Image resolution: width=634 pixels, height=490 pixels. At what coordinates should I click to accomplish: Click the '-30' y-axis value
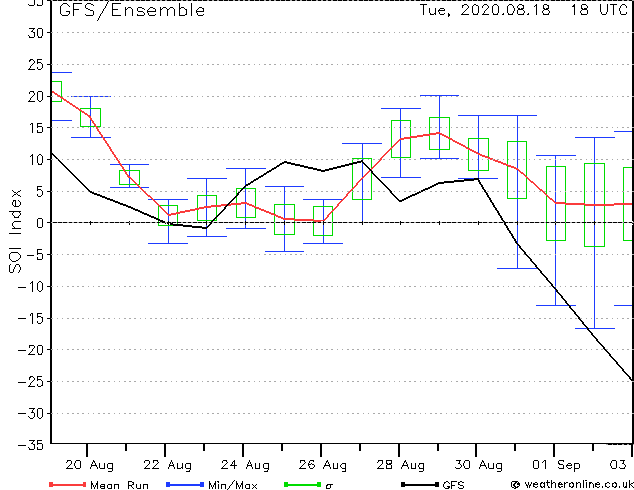[x=31, y=413]
